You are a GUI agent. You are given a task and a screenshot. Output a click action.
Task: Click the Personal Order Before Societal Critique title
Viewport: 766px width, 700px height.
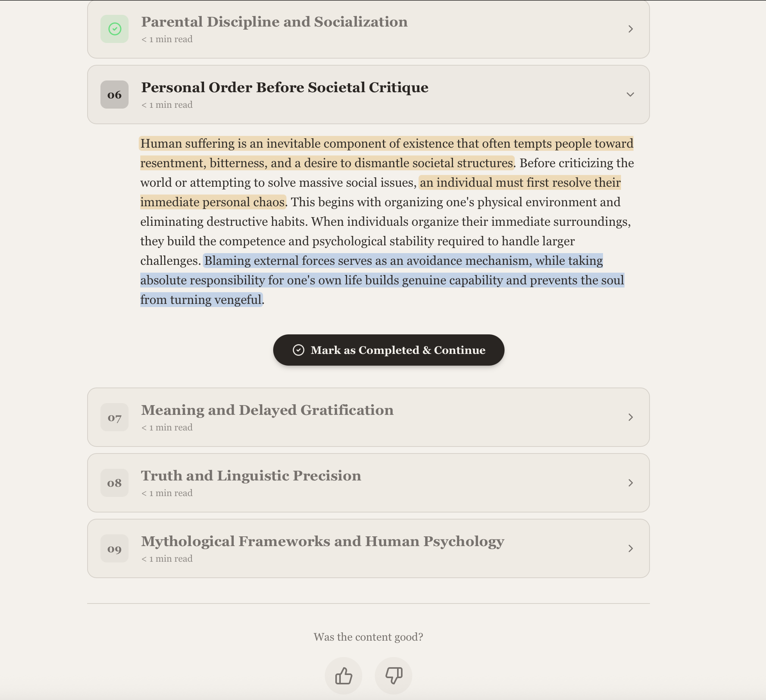(285, 87)
